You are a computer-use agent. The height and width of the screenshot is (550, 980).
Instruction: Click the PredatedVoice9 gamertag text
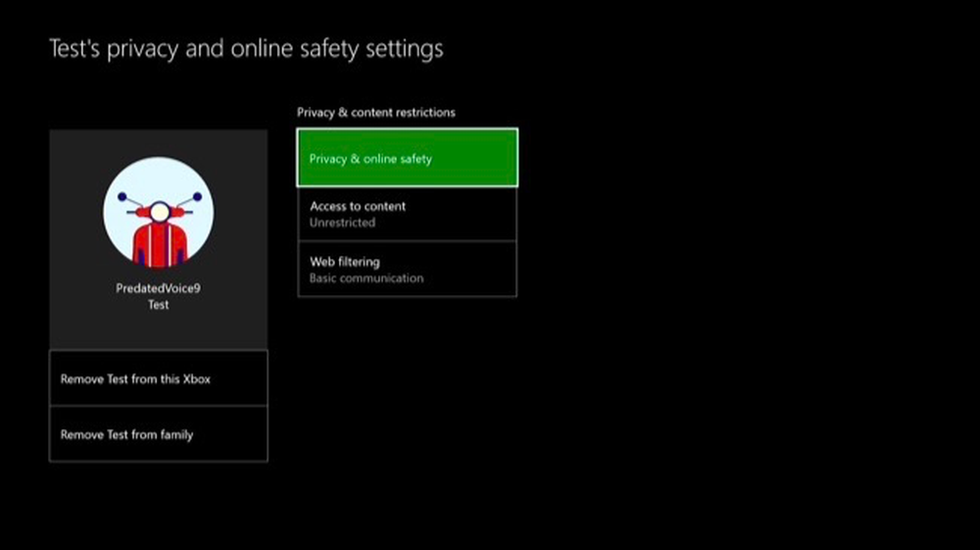(x=158, y=288)
